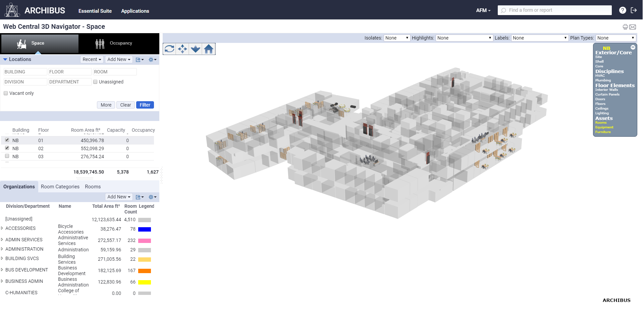The image size is (644, 314).
Task: Click the sign out icon
Action: point(634,10)
